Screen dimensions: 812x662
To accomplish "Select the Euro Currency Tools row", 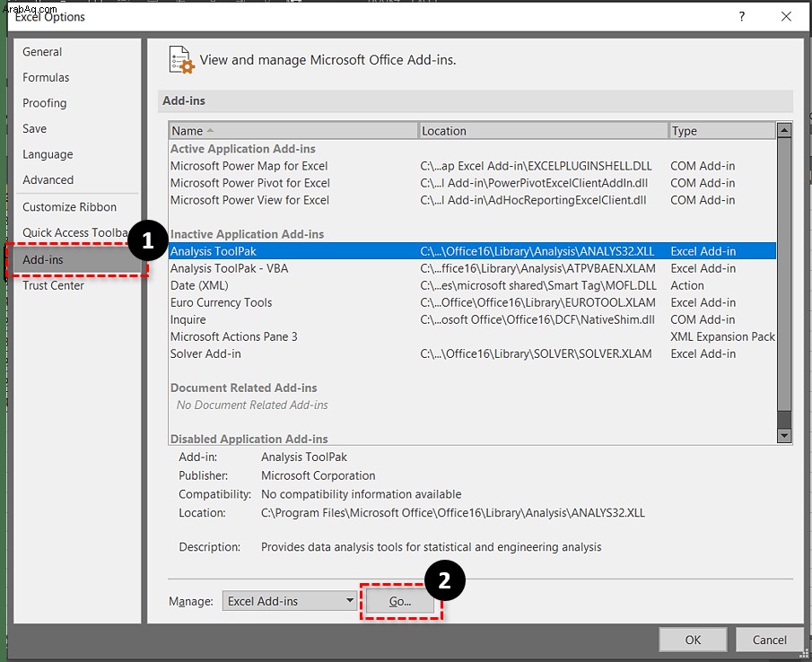I will coord(472,303).
